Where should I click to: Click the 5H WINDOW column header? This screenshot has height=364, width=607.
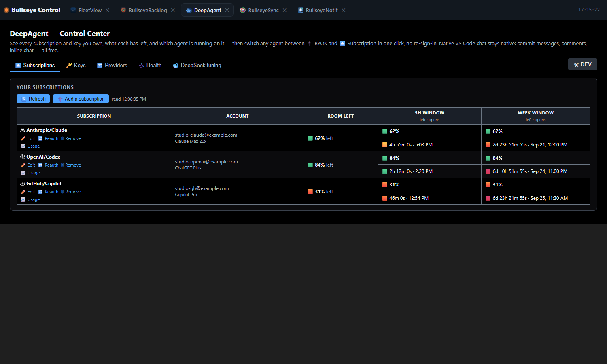(x=430, y=116)
